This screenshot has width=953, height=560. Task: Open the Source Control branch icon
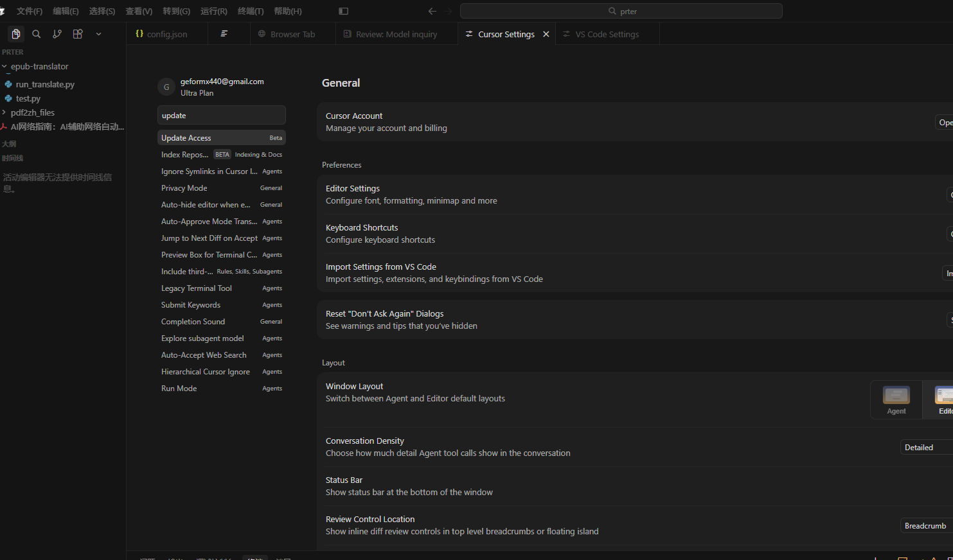(57, 34)
